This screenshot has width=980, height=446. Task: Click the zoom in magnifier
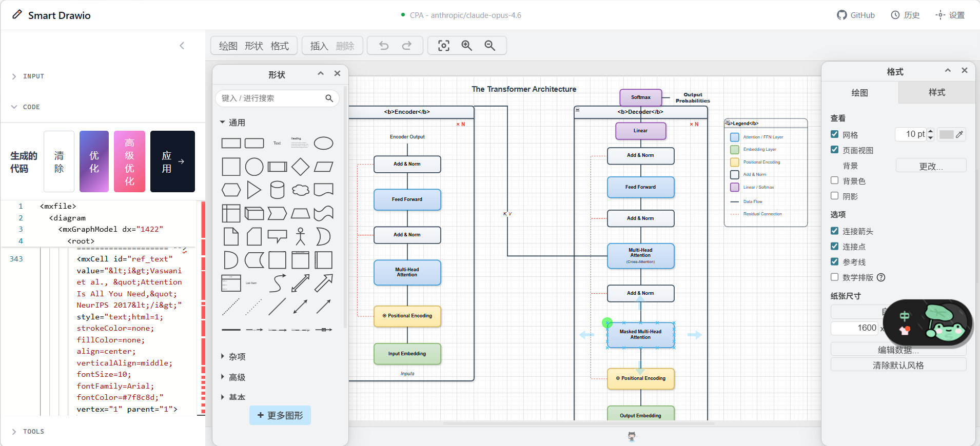coord(467,46)
